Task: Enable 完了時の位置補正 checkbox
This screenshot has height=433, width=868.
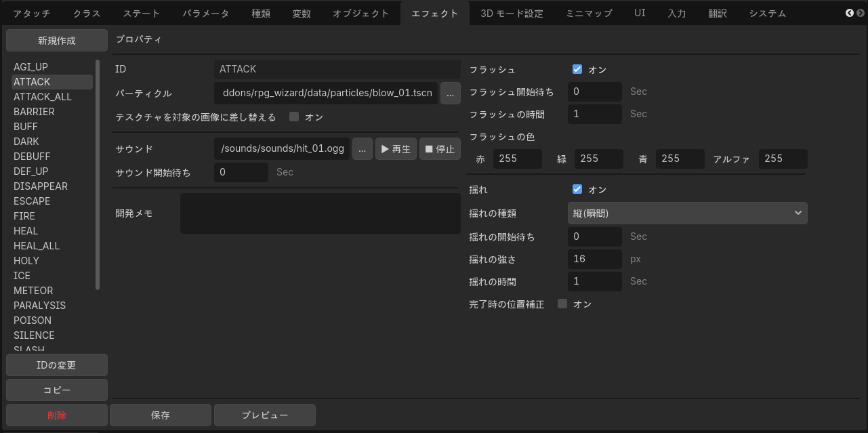Action: pos(562,304)
